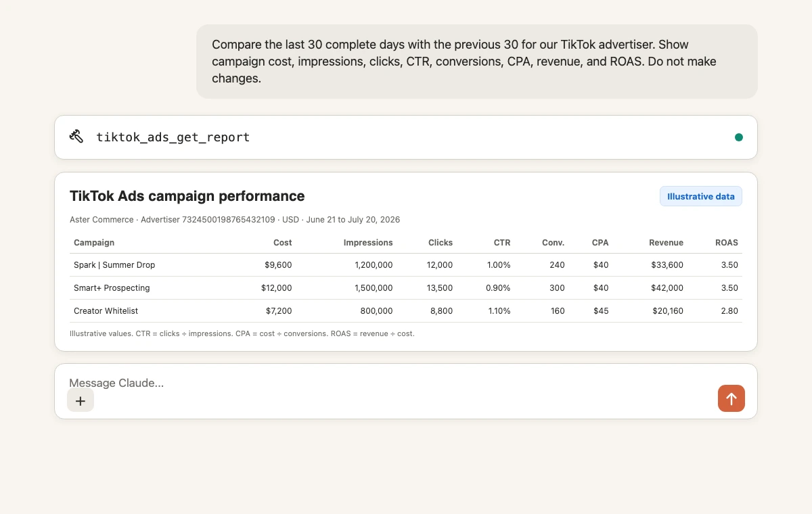Click the user prompt message bubble
Screen dimensions: 812x514
(477, 62)
